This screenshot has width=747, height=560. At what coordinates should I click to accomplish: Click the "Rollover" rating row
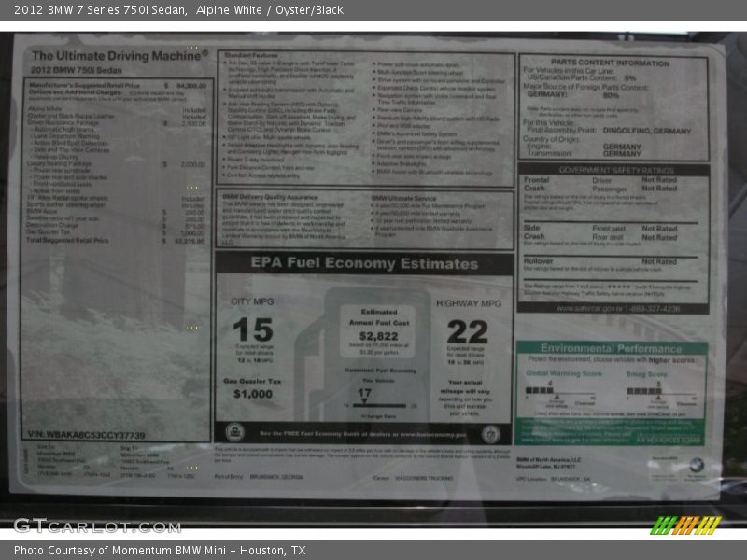pos(600,261)
